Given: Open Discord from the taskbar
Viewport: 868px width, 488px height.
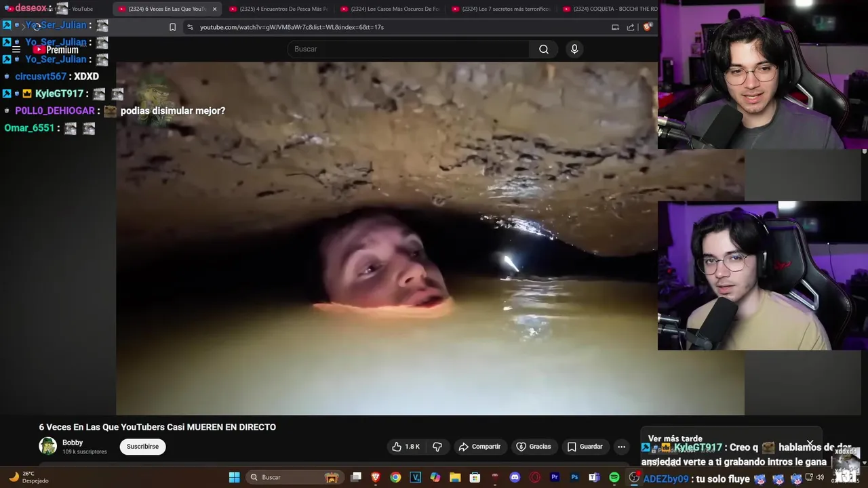Looking at the screenshot, I should click(515, 477).
